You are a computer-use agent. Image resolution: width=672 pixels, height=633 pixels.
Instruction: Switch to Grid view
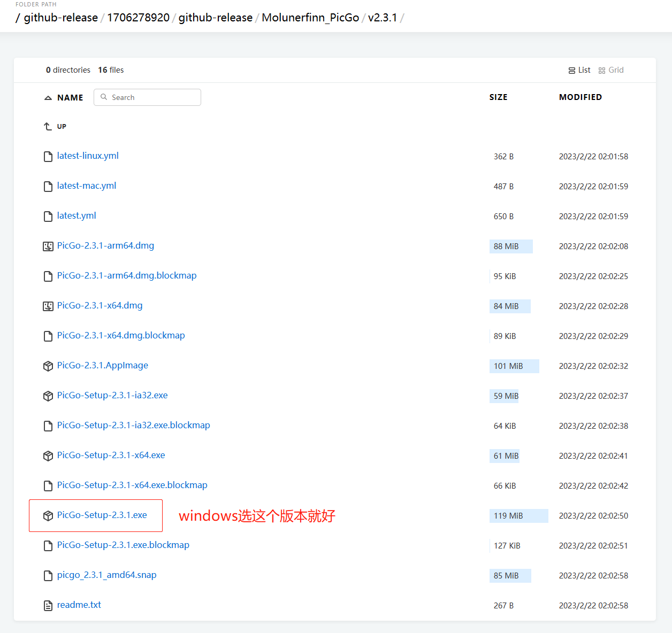tap(611, 70)
